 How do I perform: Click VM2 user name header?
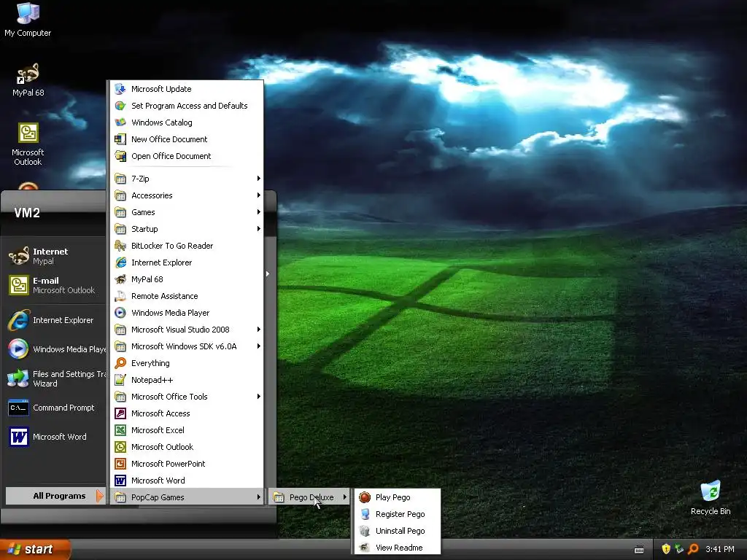click(x=27, y=213)
